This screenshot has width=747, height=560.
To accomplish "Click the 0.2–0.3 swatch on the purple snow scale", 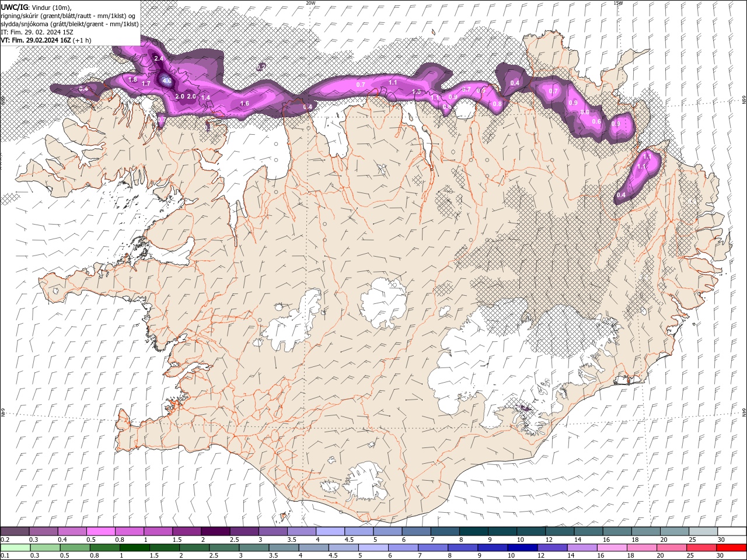I will (15, 531).
